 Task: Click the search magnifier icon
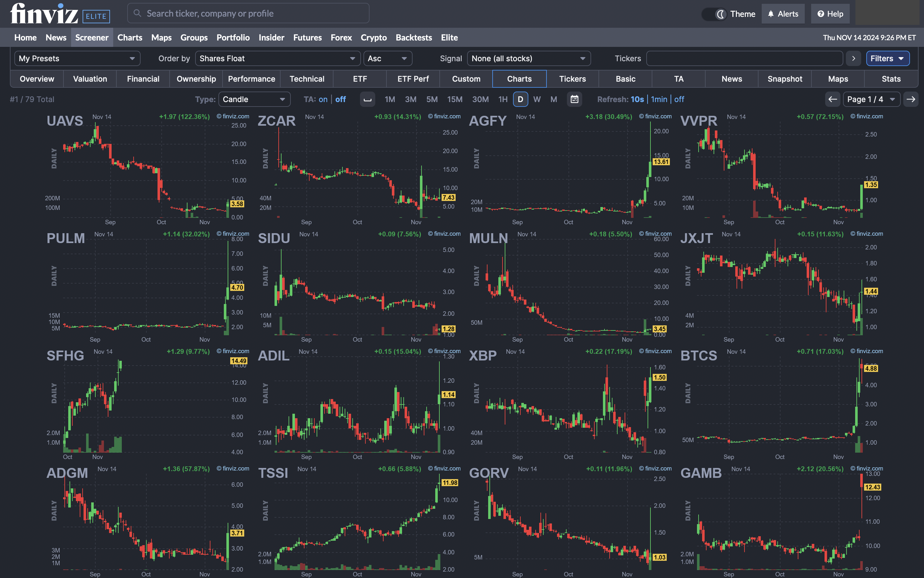point(137,13)
